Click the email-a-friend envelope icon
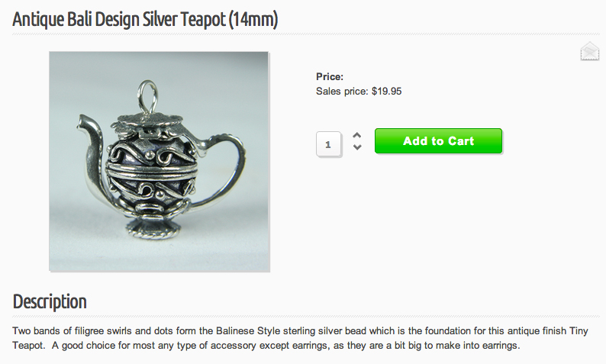The image size is (606, 364). coord(589,51)
